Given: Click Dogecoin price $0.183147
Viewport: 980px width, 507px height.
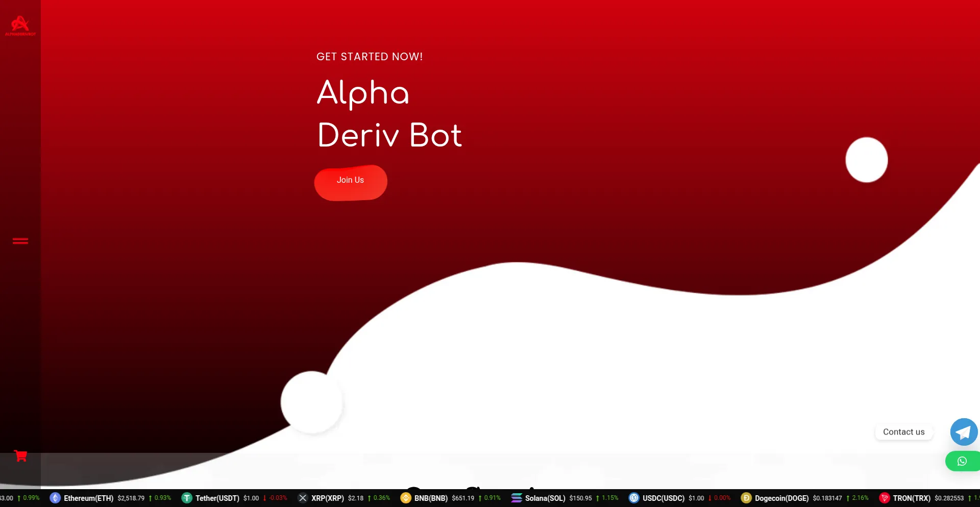Looking at the screenshot, I should 827,498.
